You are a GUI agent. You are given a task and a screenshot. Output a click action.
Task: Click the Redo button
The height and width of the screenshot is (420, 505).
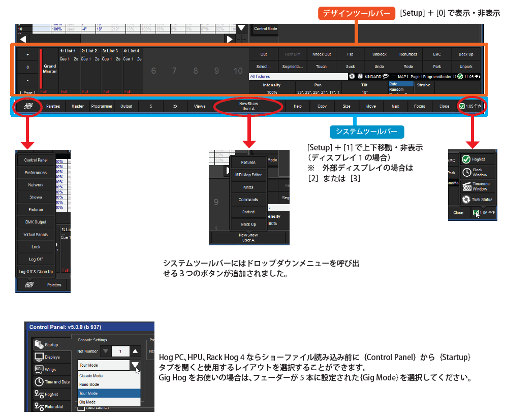pyautogui.click(x=408, y=67)
